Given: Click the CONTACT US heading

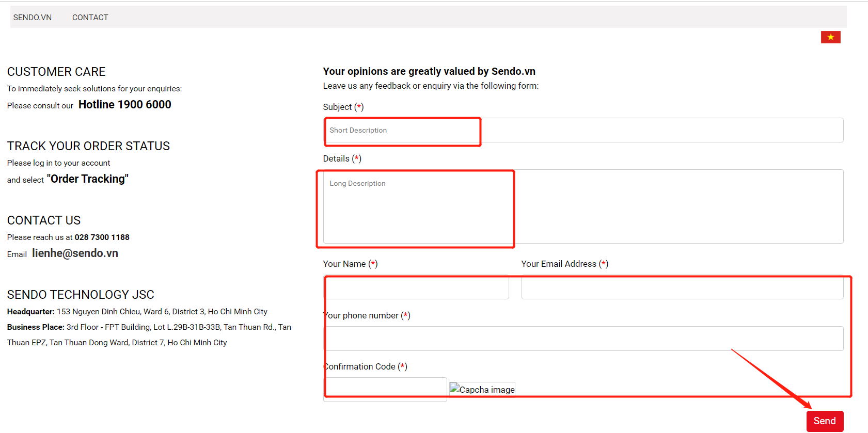Looking at the screenshot, I should (x=44, y=220).
